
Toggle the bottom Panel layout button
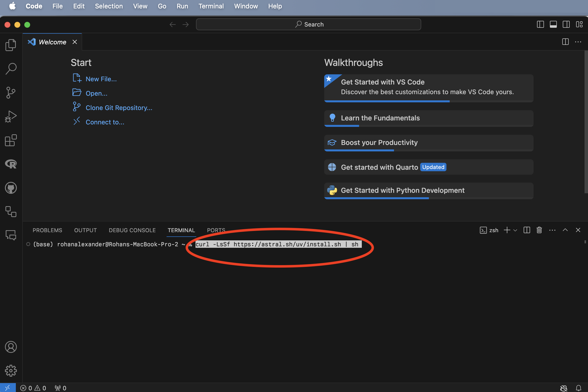[553, 25]
